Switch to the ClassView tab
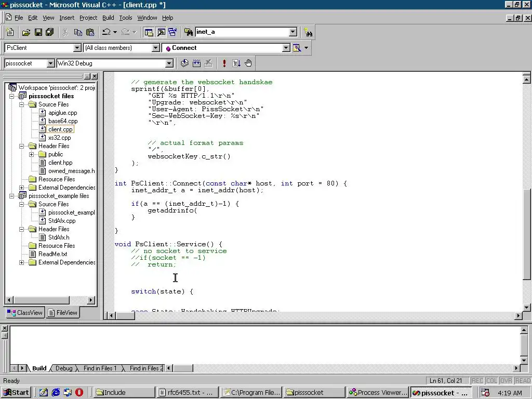This screenshot has height=399, width=532. point(25,313)
